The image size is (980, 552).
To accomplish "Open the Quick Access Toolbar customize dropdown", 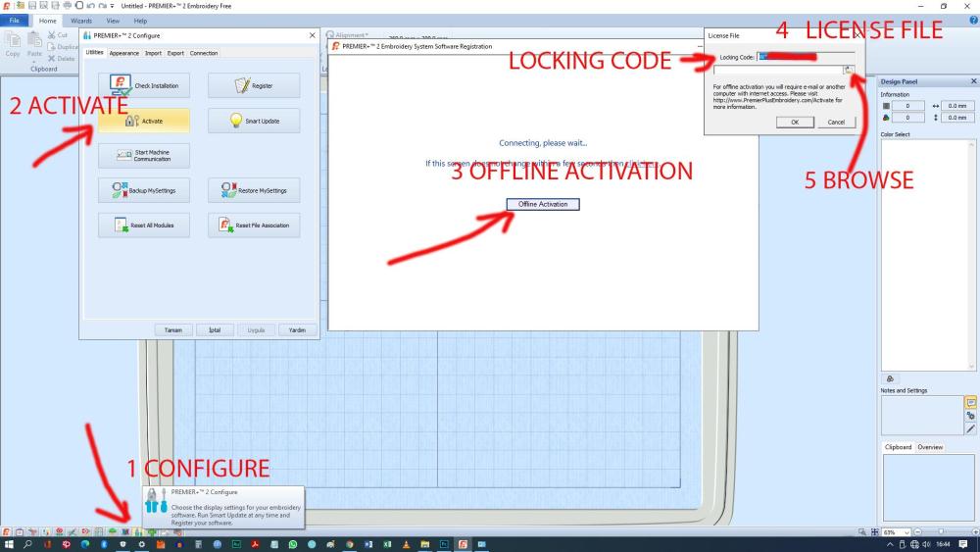I will point(113,6).
